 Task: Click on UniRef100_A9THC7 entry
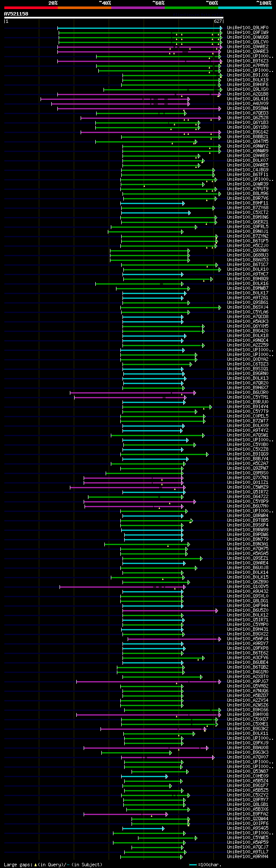tap(248, 274)
